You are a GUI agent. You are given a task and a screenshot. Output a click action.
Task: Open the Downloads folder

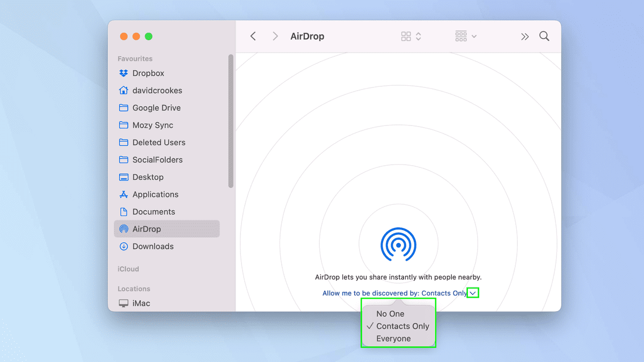coord(153,246)
